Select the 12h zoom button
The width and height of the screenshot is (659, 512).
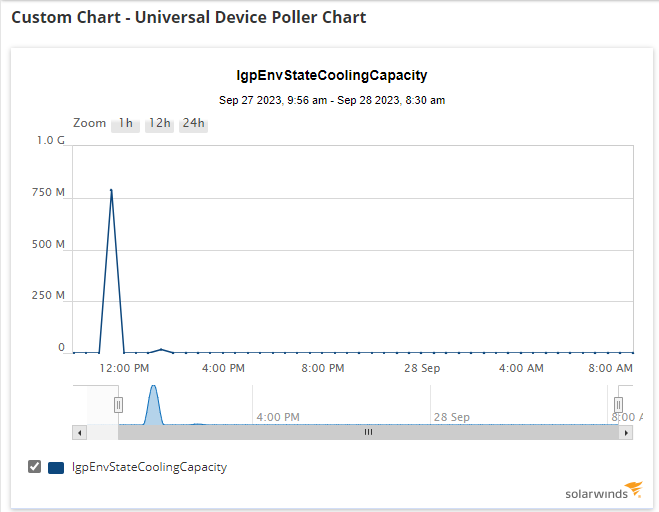tap(159, 124)
